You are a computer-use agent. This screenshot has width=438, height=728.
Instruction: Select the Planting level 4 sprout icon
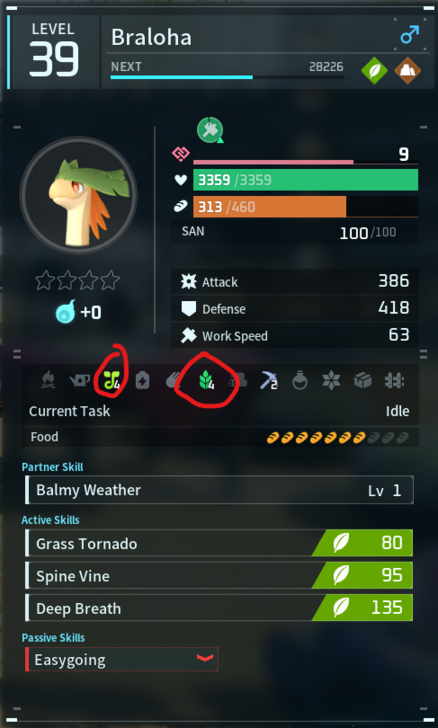(111, 381)
